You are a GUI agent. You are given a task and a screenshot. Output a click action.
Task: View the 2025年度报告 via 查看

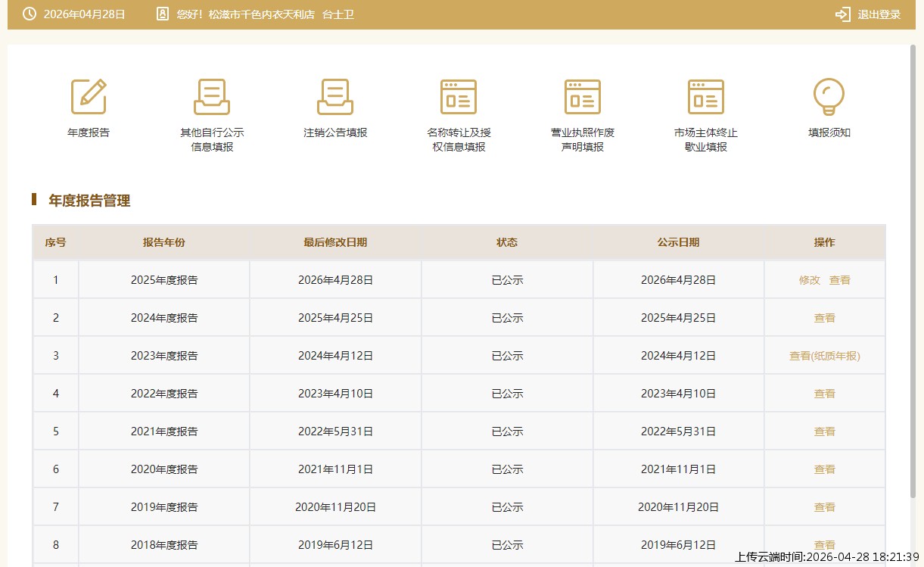coord(839,280)
